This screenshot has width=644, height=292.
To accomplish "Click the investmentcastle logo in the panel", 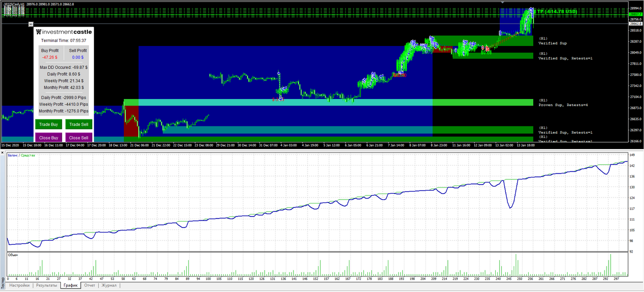I will click(63, 31).
